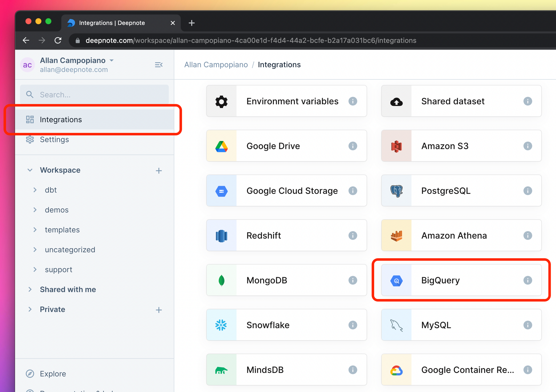
Task: Go back in the browser
Action: coord(26,40)
